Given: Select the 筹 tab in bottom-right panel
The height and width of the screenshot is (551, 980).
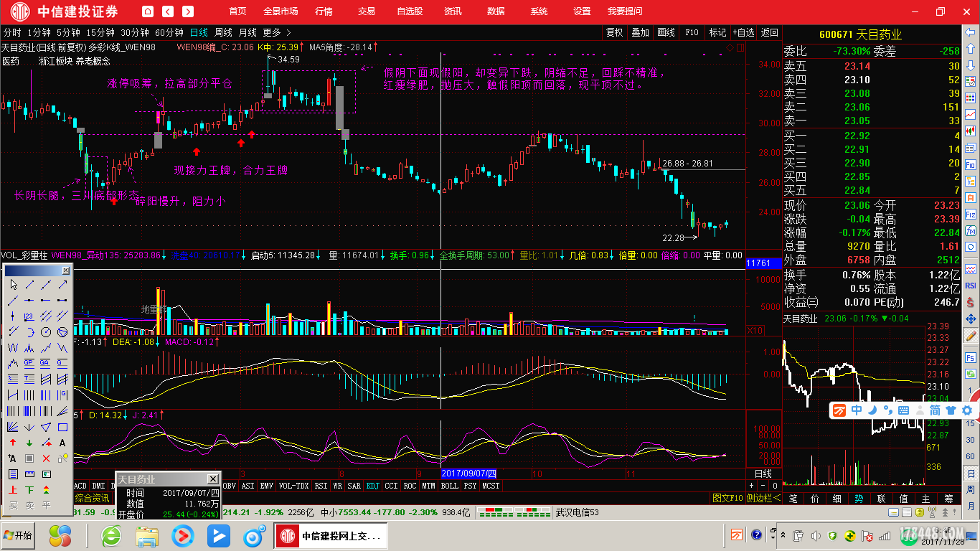Looking at the screenshot, I should [948, 499].
